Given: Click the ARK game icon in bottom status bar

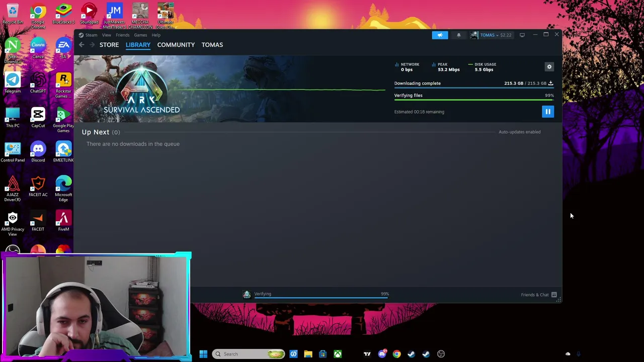Looking at the screenshot, I should coord(247,295).
